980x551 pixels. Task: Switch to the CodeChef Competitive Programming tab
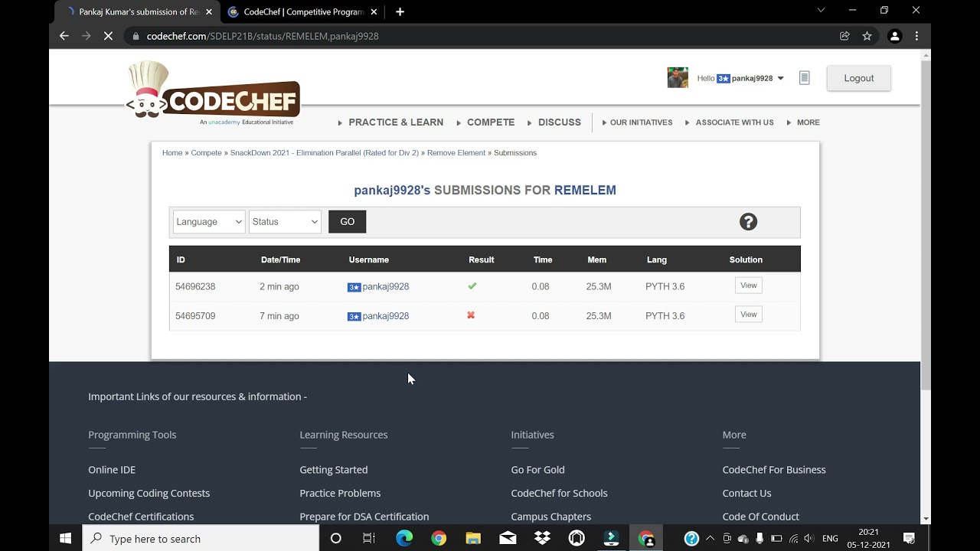point(303,11)
